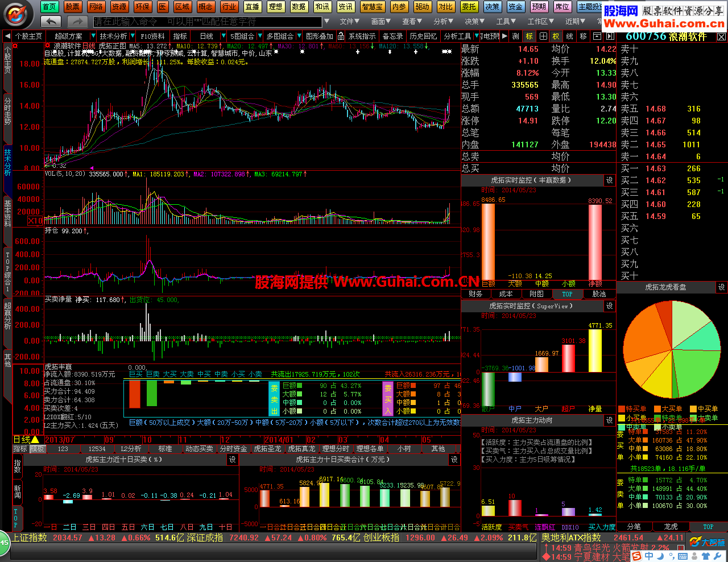Open the 工作区 menu
728x562 pixels.
[540, 22]
